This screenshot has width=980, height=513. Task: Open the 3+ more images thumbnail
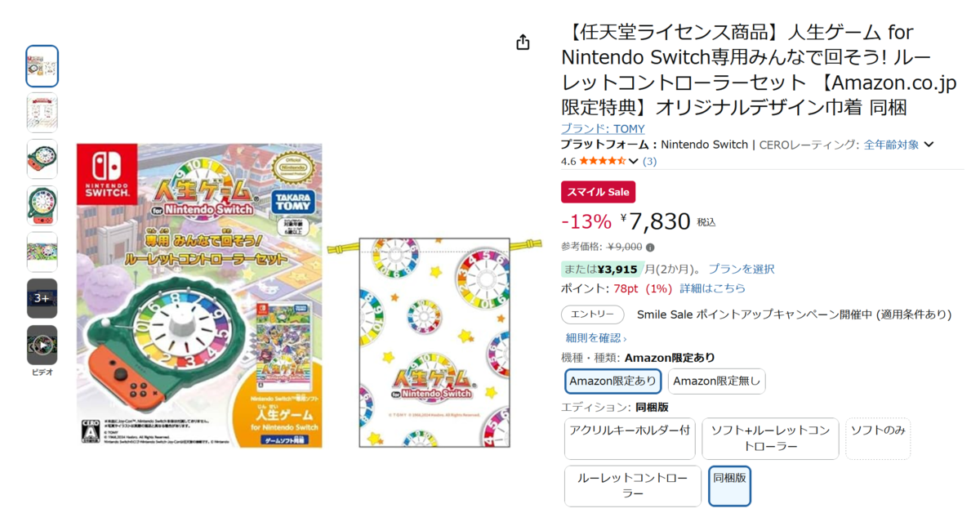(42, 298)
